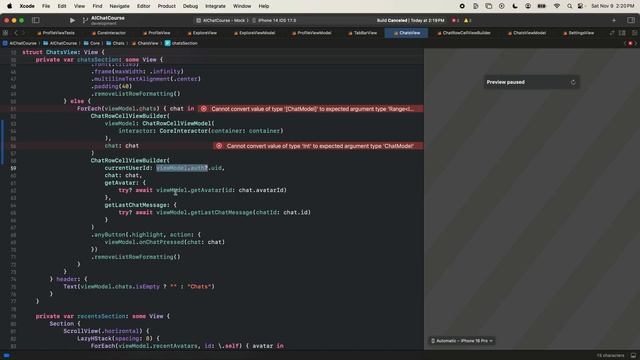Click the red issue indicator in jump bar
The width and height of the screenshot is (640, 360).
coord(630,43)
